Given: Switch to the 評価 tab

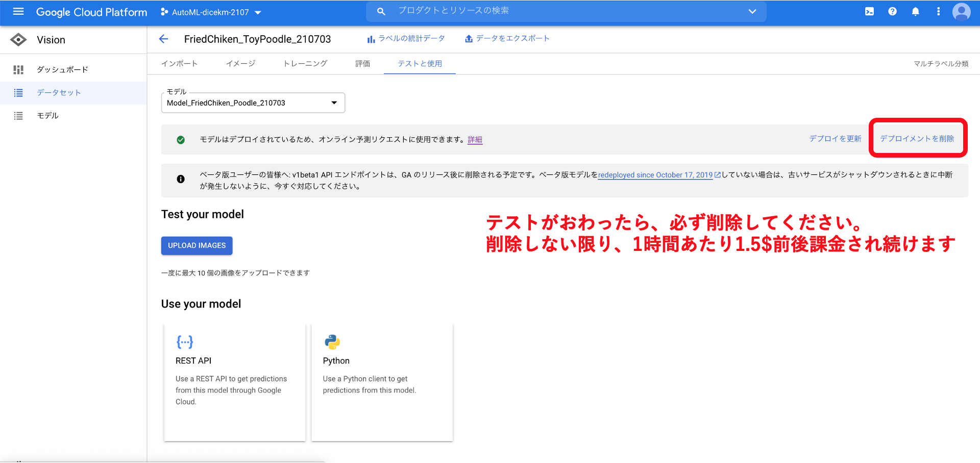Looking at the screenshot, I should (362, 63).
